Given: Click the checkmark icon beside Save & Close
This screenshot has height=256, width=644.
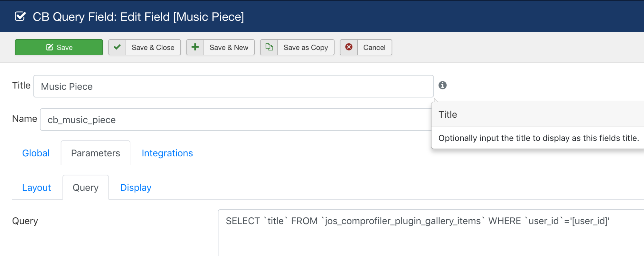Looking at the screenshot, I should 117,47.
